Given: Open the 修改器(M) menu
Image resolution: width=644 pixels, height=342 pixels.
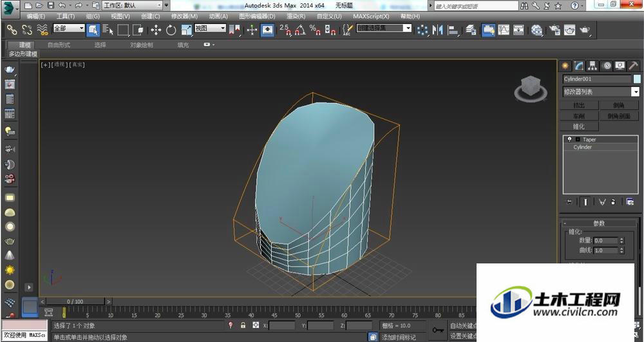Looking at the screenshot, I should pos(184,16).
